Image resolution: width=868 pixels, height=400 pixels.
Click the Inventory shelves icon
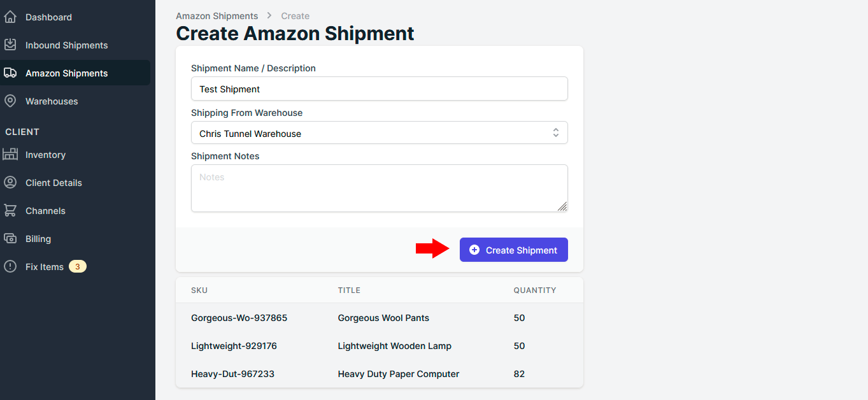tap(10, 155)
